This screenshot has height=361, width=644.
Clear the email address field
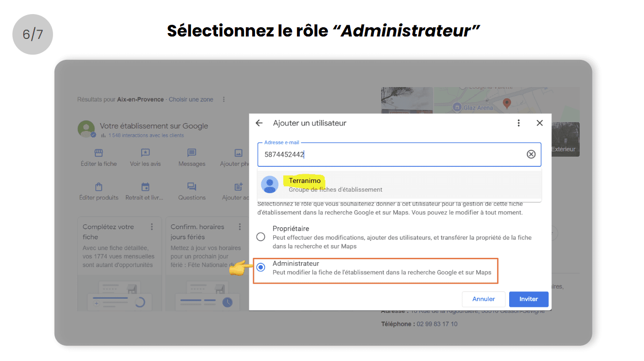click(x=531, y=154)
